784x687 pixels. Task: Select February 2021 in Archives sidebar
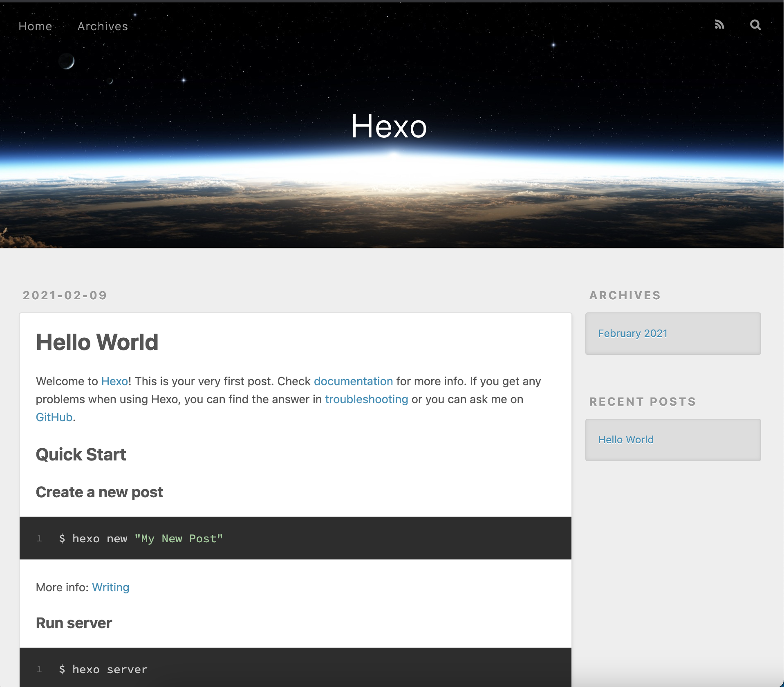(x=633, y=333)
